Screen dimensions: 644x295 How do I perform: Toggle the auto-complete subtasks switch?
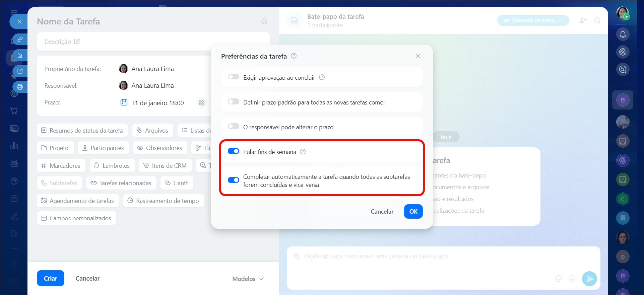233,180
